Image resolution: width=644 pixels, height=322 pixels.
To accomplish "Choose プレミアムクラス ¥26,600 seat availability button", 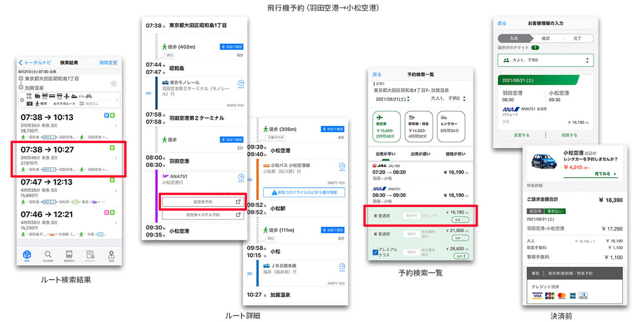I will pos(460,255).
